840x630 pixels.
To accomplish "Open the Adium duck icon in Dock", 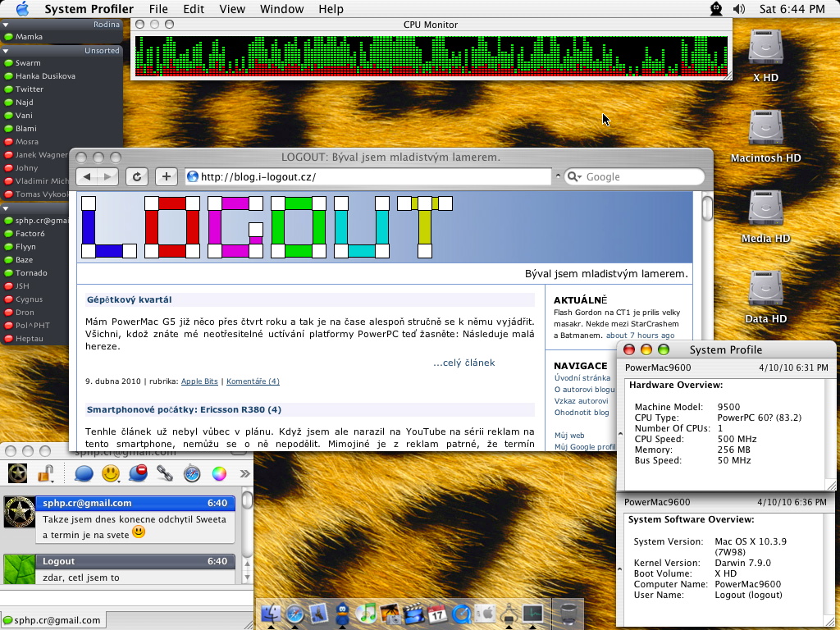I will point(343,614).
